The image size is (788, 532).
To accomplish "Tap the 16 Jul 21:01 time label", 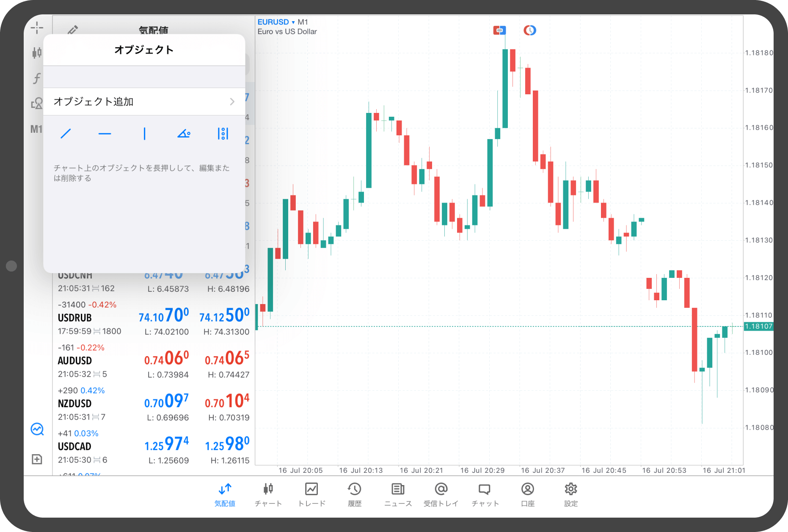I will click(724, 470).
